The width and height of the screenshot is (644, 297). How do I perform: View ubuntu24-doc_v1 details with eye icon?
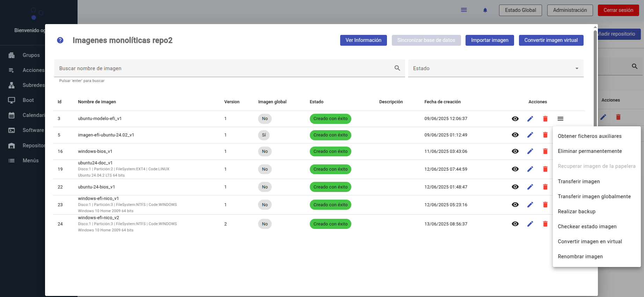515,169
